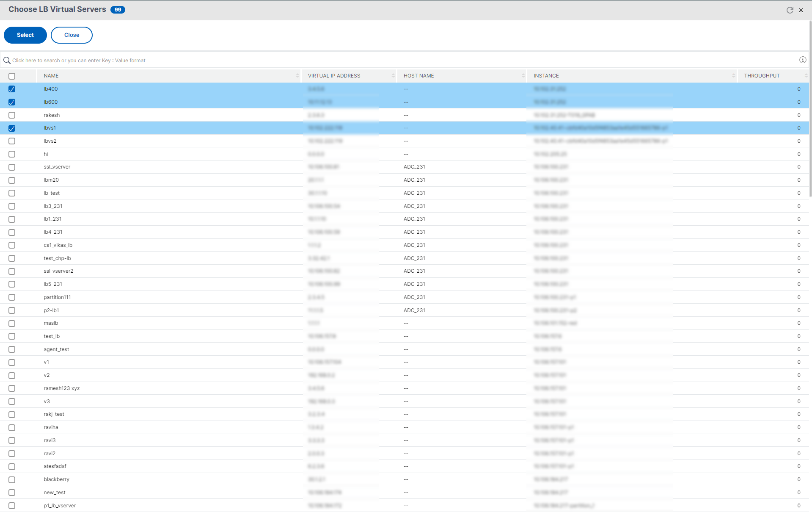This screenshot has width=812, height=512.
Task: Check the rakesh row checkbox
Action: (x=12, y=115)
